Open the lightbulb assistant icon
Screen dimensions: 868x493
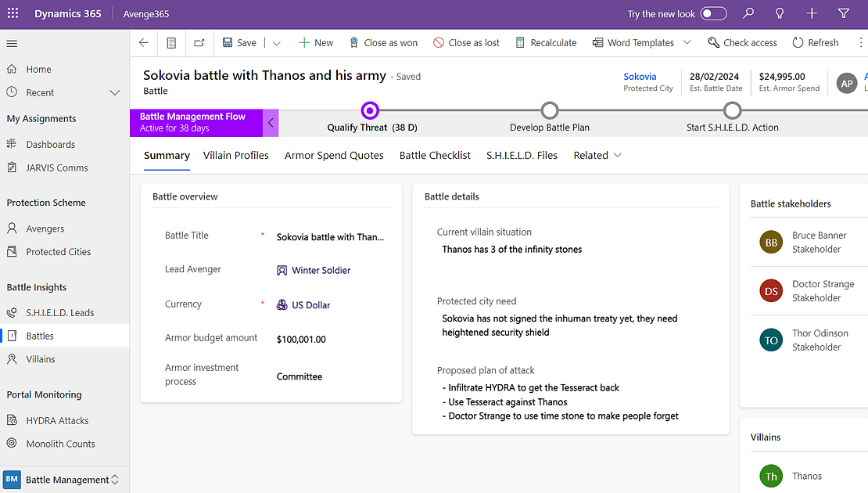(x=780, y=13)
